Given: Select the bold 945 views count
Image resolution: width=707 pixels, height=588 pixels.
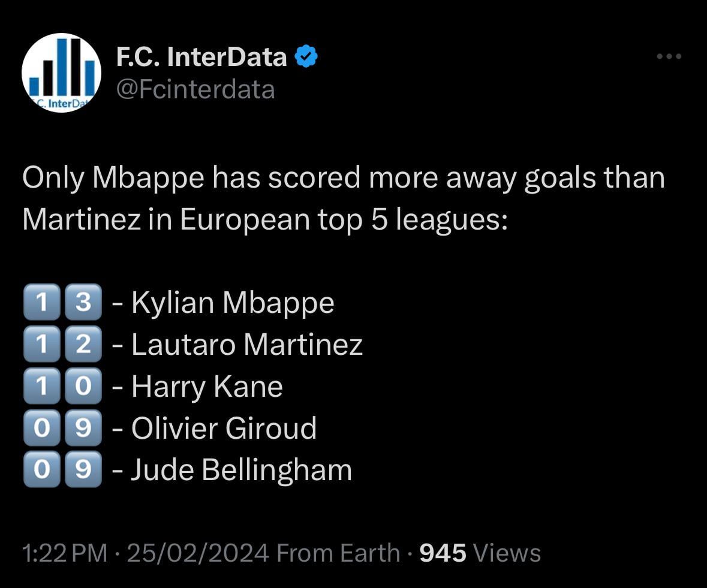Looking at the screenshot, I should tap(443, 553).
